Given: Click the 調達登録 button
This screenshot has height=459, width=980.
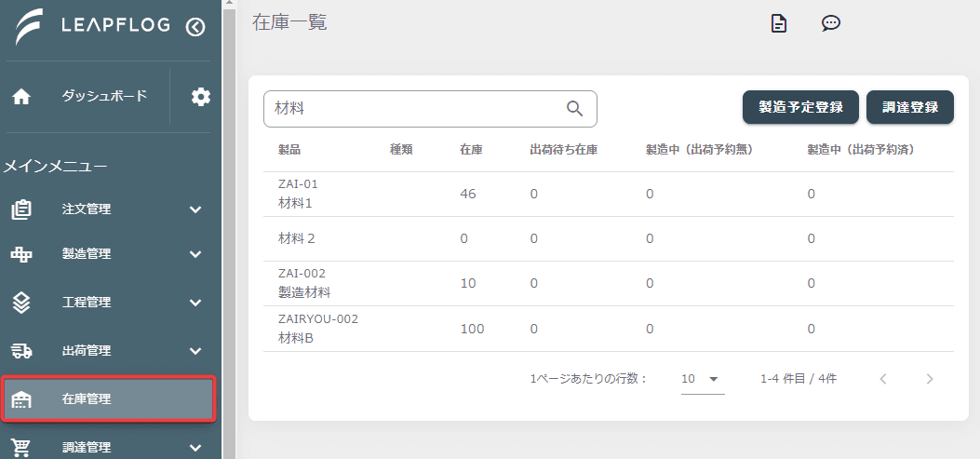Looking at the screenshot, I should click(910, 107).
